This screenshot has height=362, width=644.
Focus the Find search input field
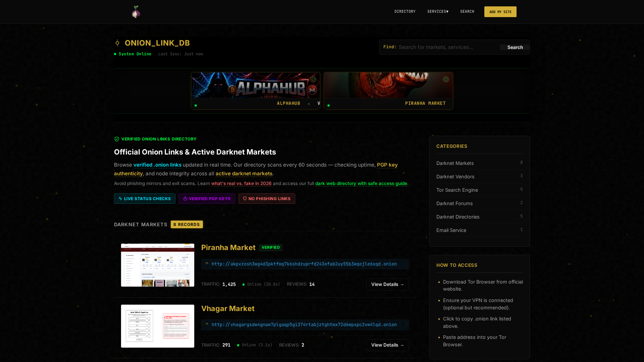[x=448, y=47]
